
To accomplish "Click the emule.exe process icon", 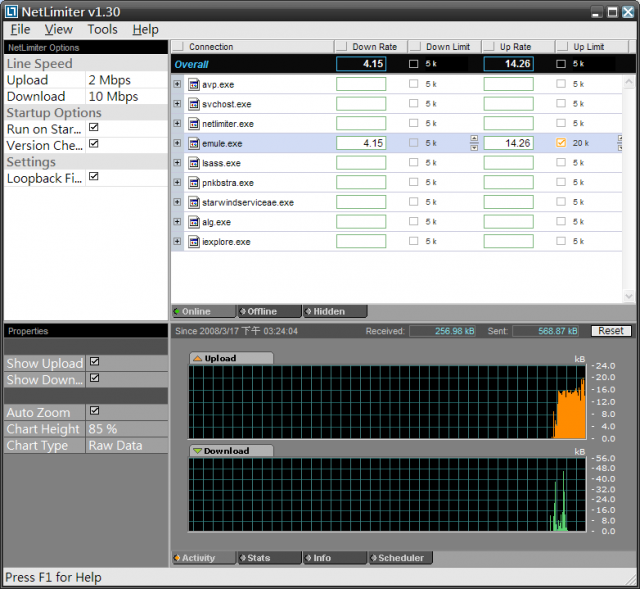I will pos(193,143).
